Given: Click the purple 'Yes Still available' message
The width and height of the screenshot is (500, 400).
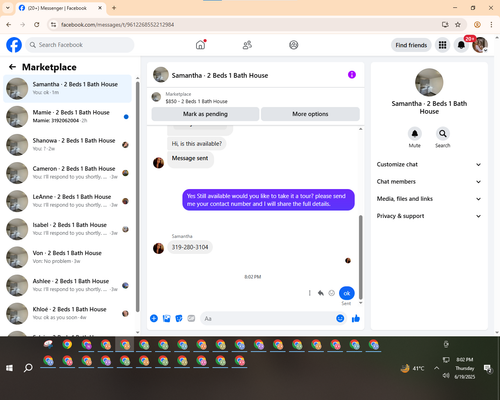Looking at the screenshot, I should [268, 200].
